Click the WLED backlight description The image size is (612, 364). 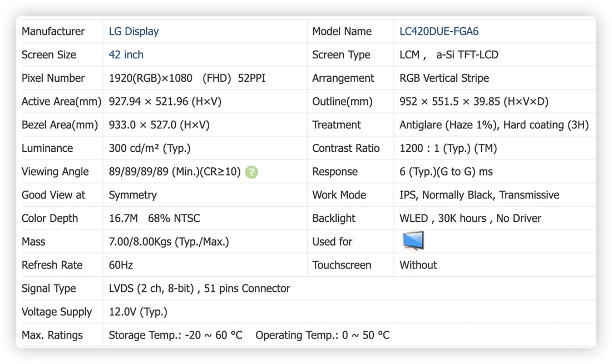[470, 218]
